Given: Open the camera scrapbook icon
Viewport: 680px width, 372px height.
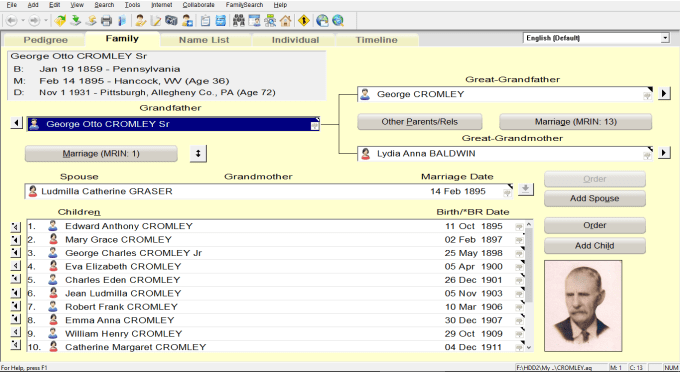Looking at the screenshot, I should point(171,20).
